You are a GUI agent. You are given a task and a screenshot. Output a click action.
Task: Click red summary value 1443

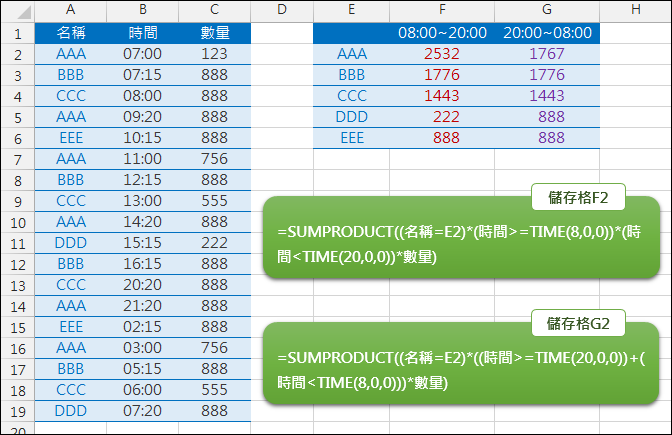point(442,96)
